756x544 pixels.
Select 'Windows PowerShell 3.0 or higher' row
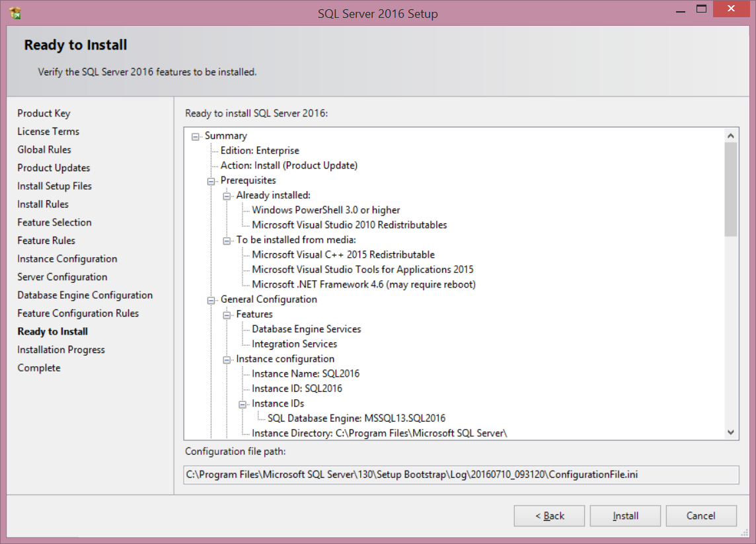click(x=326, y=210)
